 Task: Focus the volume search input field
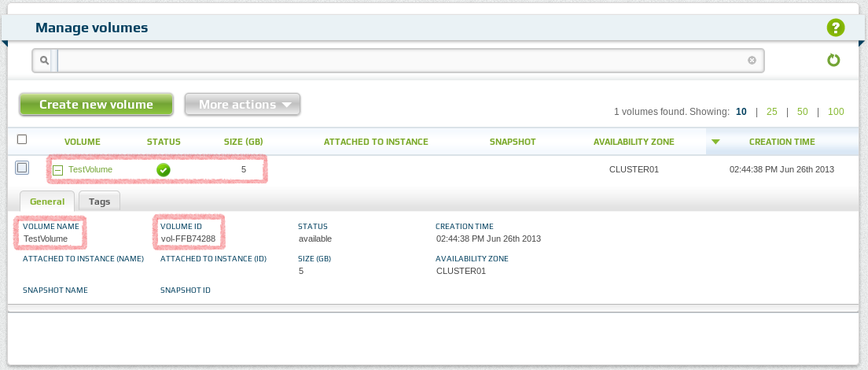[403, 61]
